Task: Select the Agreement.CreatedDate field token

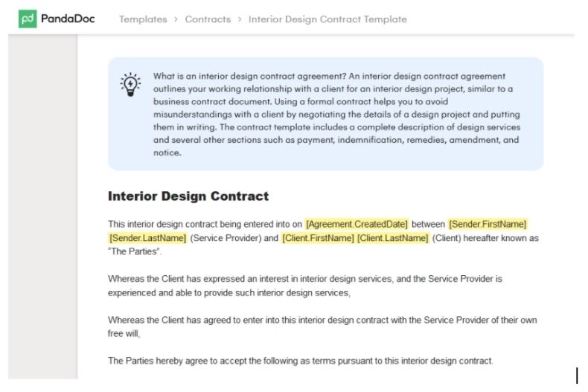Action: click(x=357, y=224)
